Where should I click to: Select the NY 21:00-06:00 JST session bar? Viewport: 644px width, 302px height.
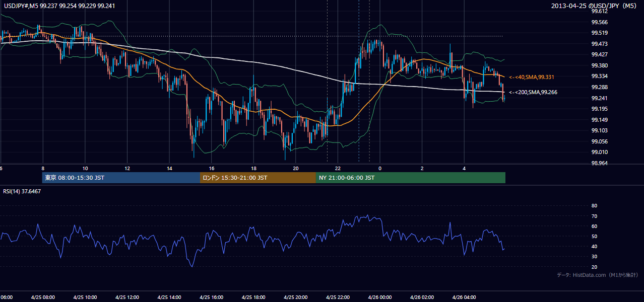411,178
